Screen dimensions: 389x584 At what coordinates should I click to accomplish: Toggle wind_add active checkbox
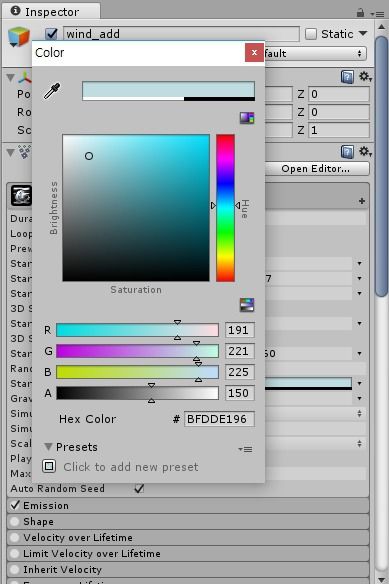[51, 34]
